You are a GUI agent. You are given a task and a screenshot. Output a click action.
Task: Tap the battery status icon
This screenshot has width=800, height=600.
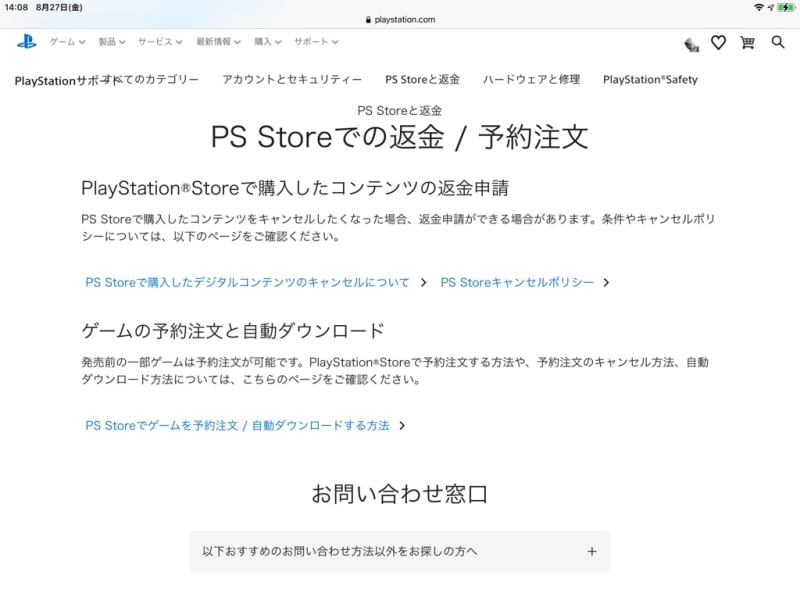[786, 7]
